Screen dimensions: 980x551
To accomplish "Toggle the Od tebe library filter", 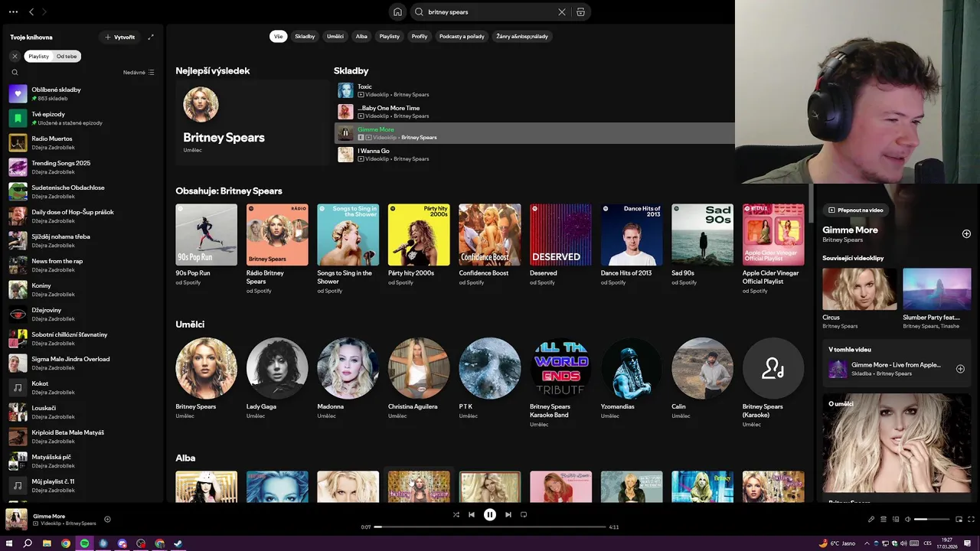I will (x=67, y=56).
